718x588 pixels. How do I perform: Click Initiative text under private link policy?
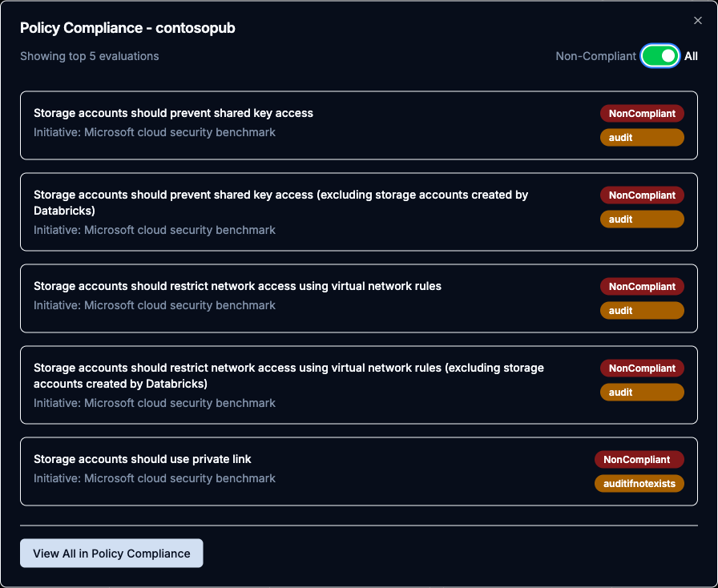155,478
